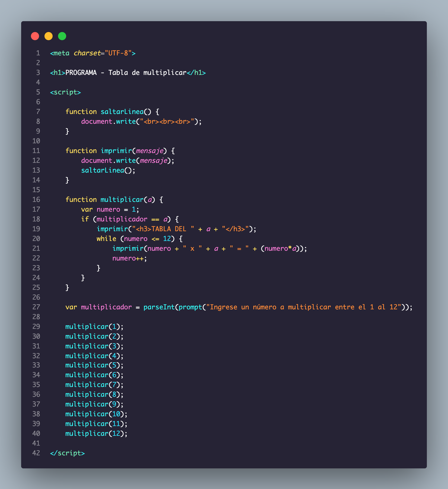Click the parseInt call on line 27

pyautogui.click(x=276, y=307)
